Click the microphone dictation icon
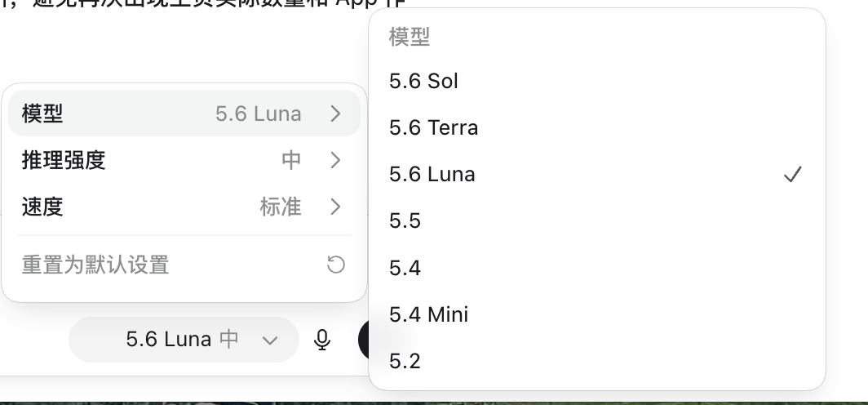Image resolution: width=868 pixels, height=405 pixels. tap(322, 340)
